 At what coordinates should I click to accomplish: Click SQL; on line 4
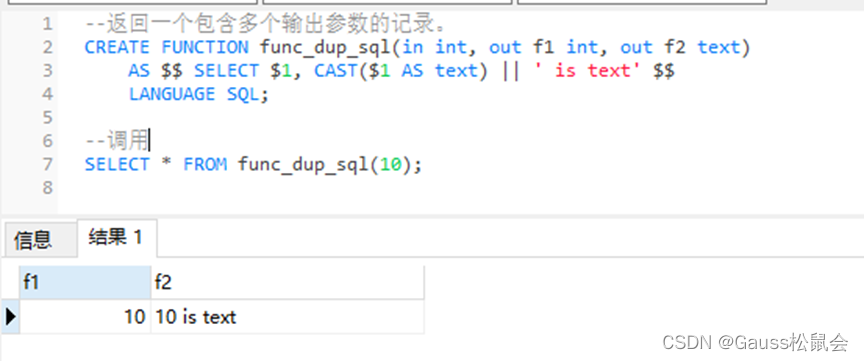click(247, 94)
